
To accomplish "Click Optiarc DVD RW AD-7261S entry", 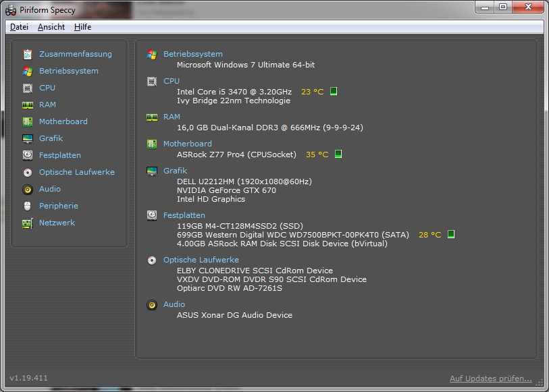I will (230, 288).
